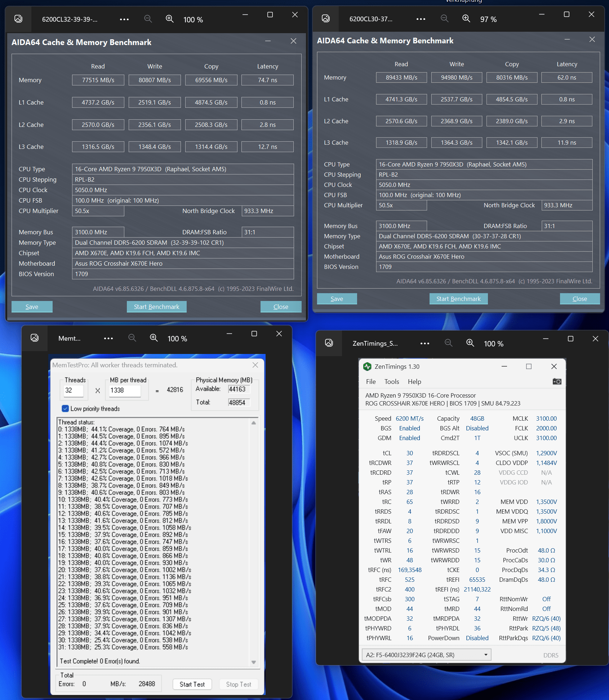
Task: Click the Memory Type field showing 30-37-37-28 CR1
Action: tap(484, 236)
